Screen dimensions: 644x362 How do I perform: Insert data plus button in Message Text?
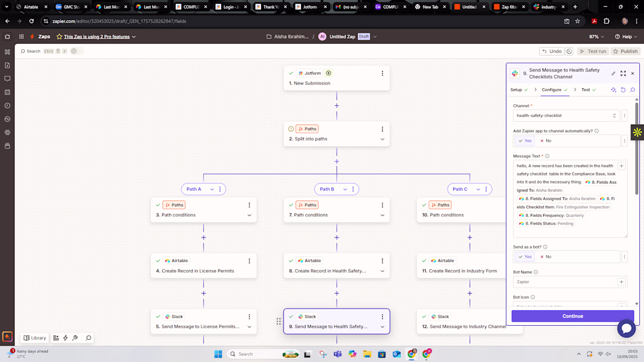coord(621,166)
